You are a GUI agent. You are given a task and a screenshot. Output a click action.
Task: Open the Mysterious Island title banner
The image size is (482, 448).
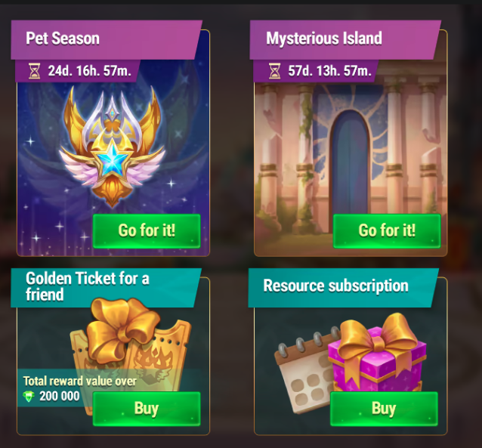coord(345,40)
